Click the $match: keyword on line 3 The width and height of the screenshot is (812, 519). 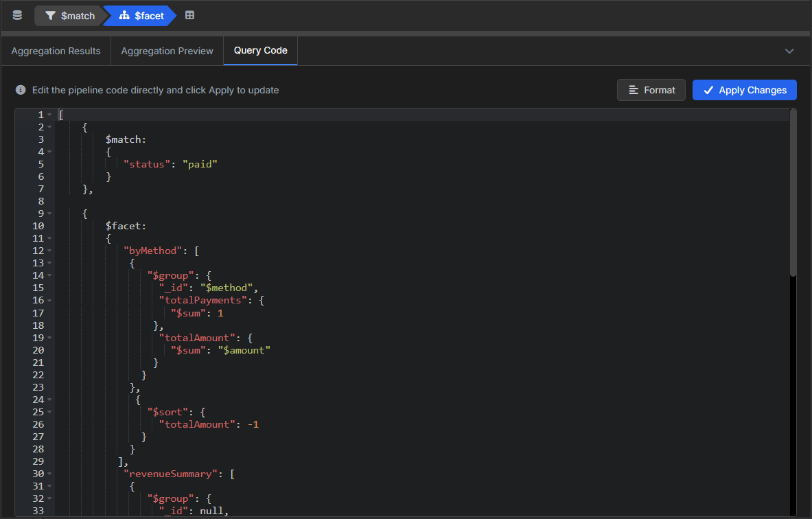(126, 139)
